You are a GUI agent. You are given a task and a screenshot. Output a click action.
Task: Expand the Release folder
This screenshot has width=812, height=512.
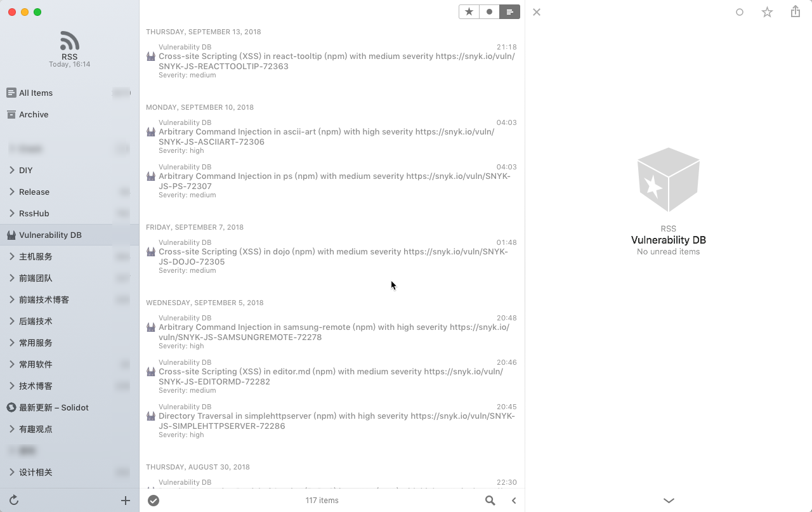[12, 192]
